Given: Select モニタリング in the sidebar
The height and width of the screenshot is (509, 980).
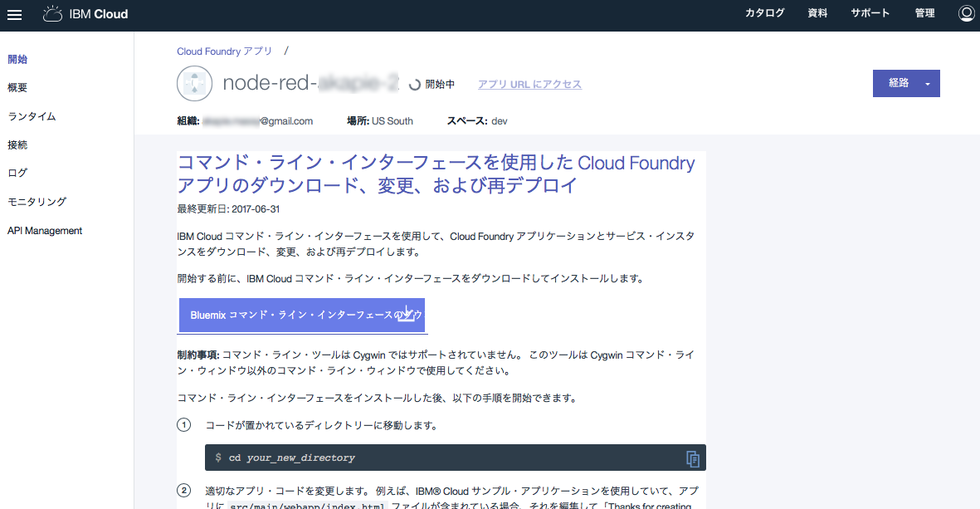Looking at the screenshot, I should click(37, 201).
